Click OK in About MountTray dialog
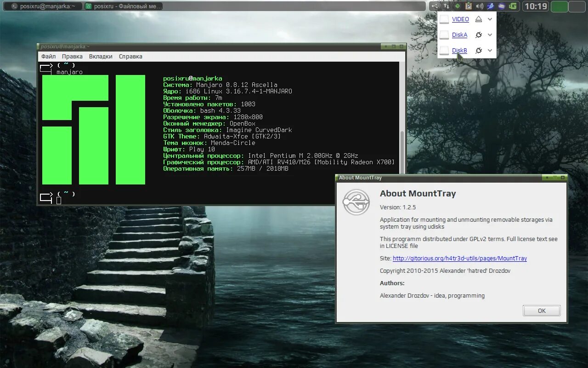The image size is (588, 368). [x=542, y=310]
